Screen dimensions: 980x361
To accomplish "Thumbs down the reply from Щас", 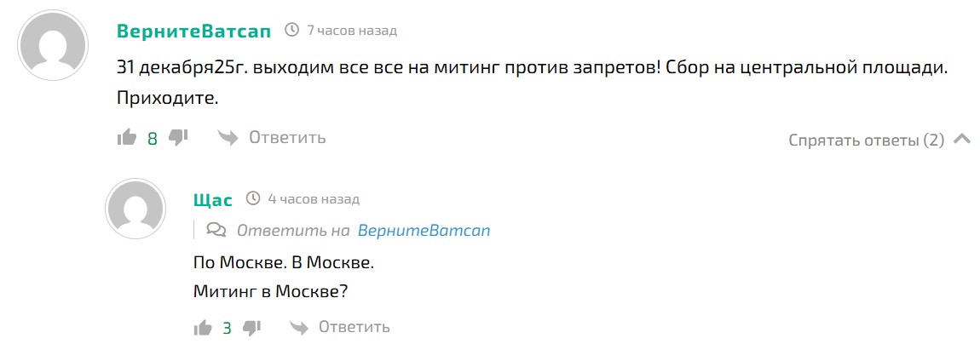I will click(x=252, y=328).
